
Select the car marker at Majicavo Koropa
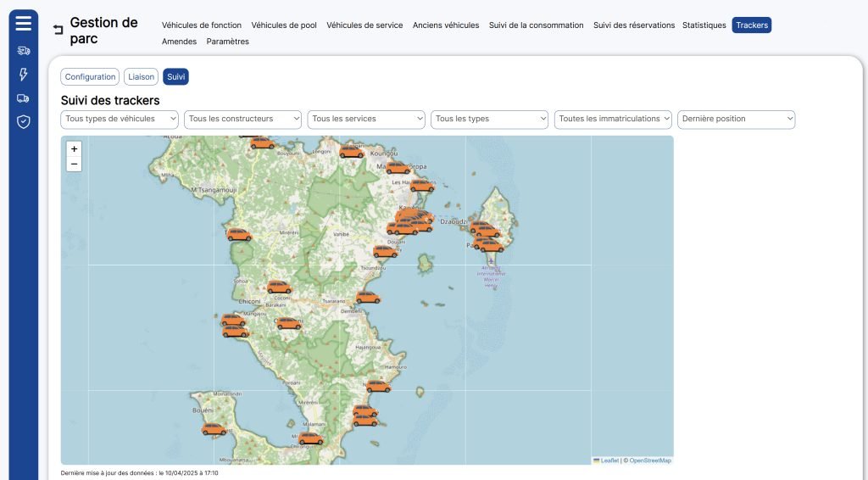(x=398, y=167)
